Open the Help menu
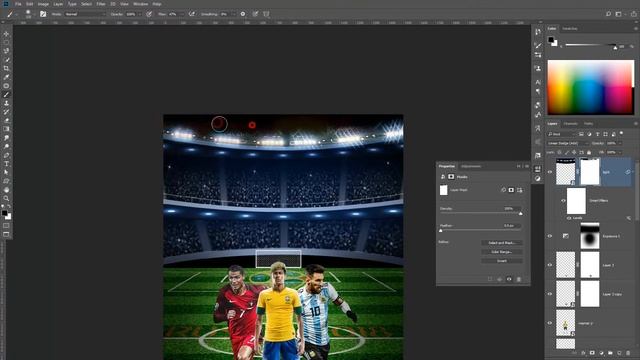This screenshot has width=640, height=360. pyautogui.click(x=157, y=4)
